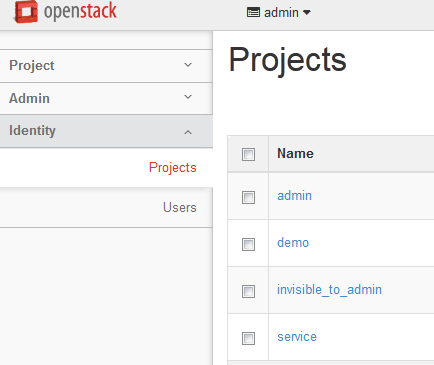Open the demo project link
Image resolution: width=434 pixels, height=365 pixels.
293,243
